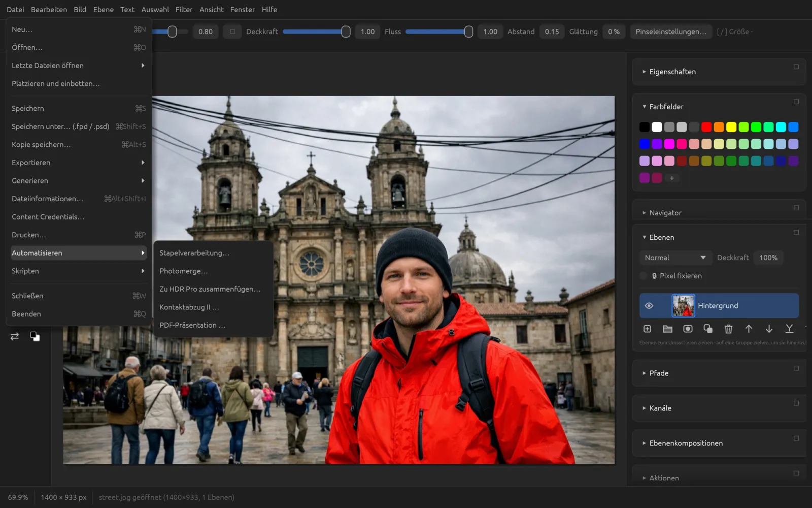Merge layers down with the underlined Y icon

tap(789, 329)
